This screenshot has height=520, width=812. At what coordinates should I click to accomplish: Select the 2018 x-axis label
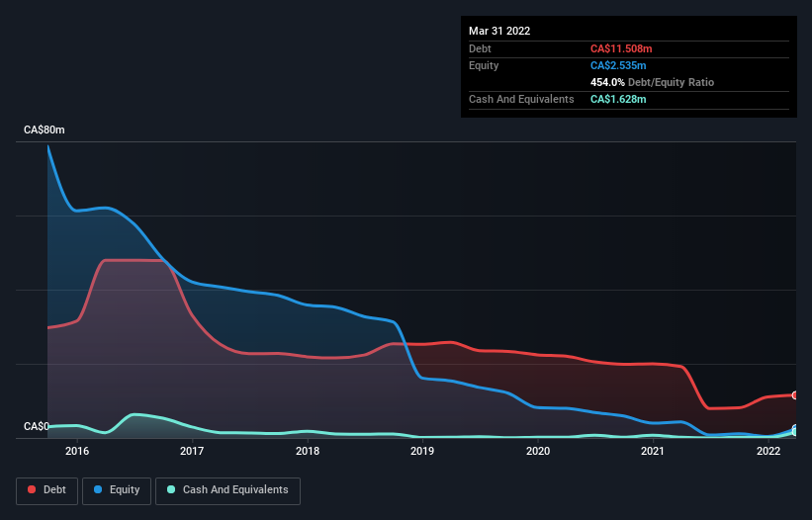308,451
